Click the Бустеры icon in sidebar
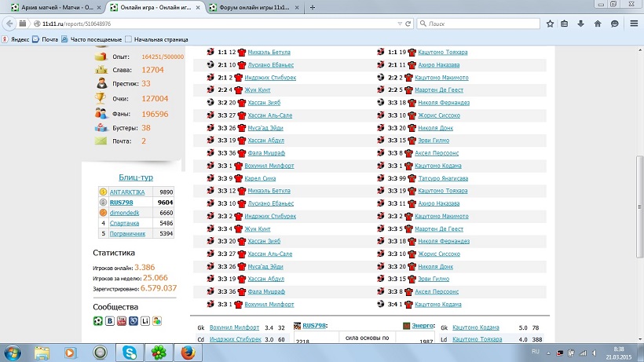644x362 pixels. 101,126
